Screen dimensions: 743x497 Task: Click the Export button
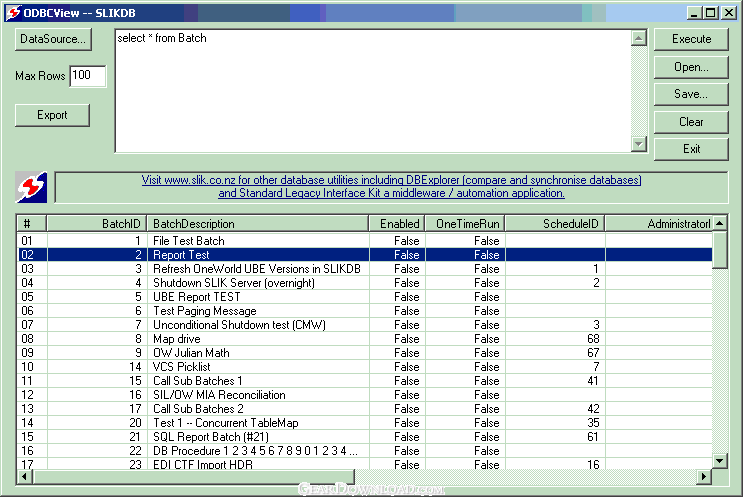point(53,115)
